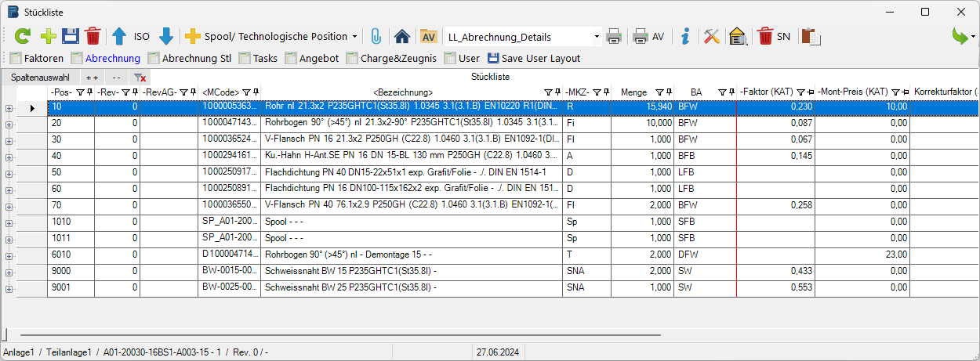This screenshot has height=361, width=980.
Task: Expand the row for position 6010
Action: [9, 256]
